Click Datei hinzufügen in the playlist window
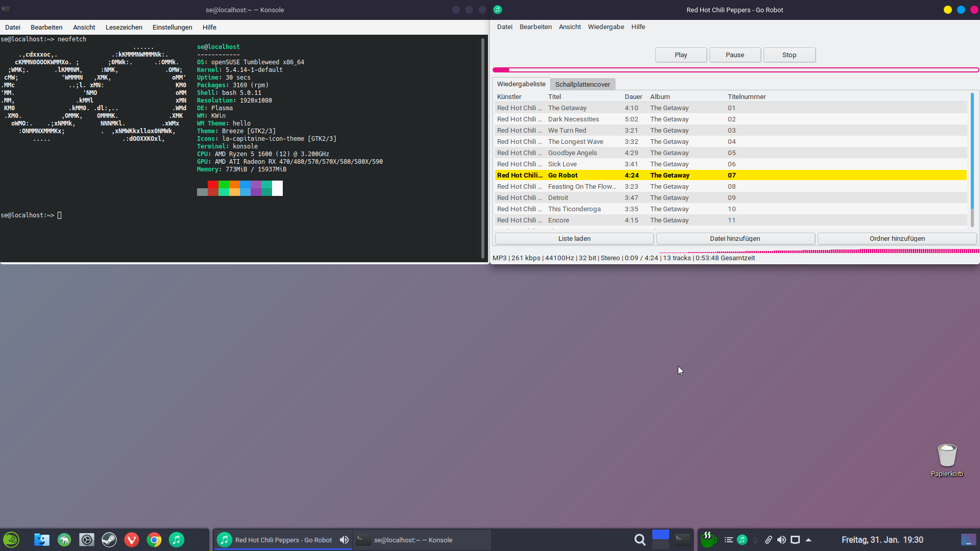This screenshot has height=551, width=980. click(x=735, y=238)
